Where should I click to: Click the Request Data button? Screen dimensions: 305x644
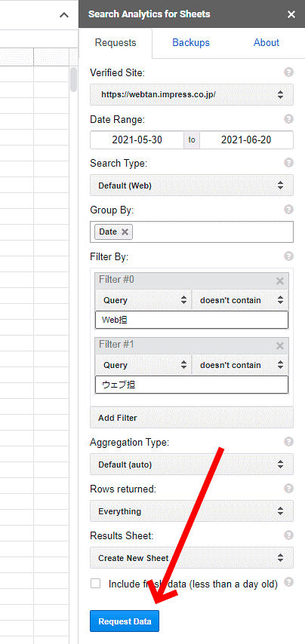click(125, 621)
